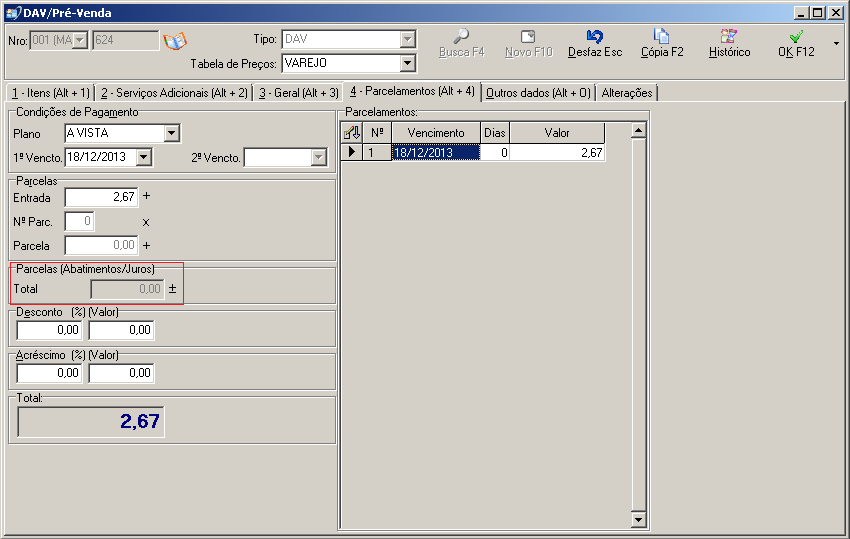Go to the Alterações tab

(x=627, y=93)
